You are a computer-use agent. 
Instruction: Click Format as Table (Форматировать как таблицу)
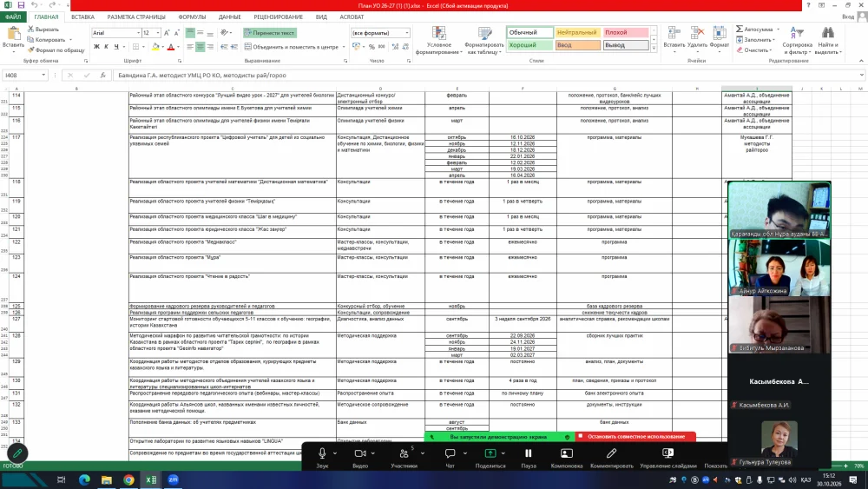click(x=484, y=40)
